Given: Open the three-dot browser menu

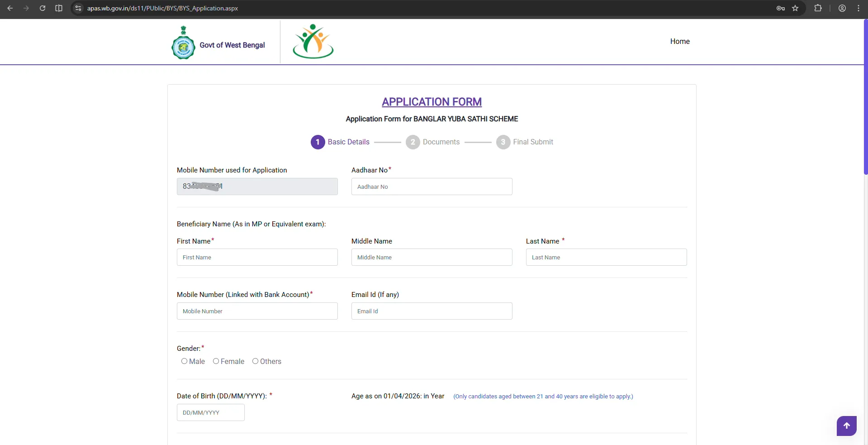Looking at the screenshot, I should click(859, 8).
